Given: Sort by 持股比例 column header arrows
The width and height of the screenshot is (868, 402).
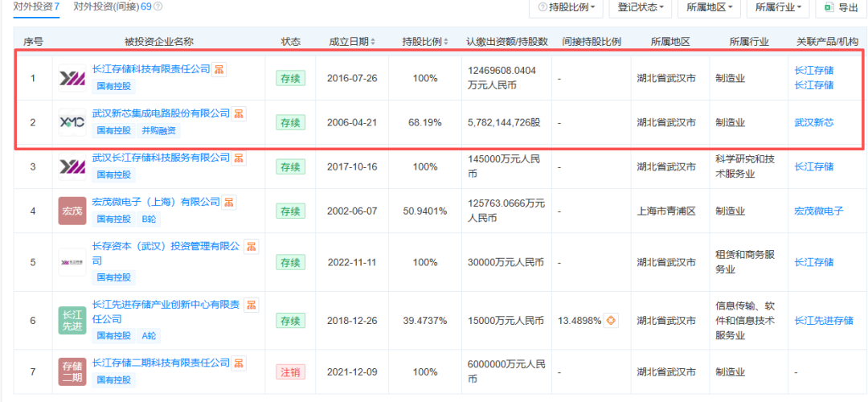Looking at the screenshot, I should tap(445, 42).
